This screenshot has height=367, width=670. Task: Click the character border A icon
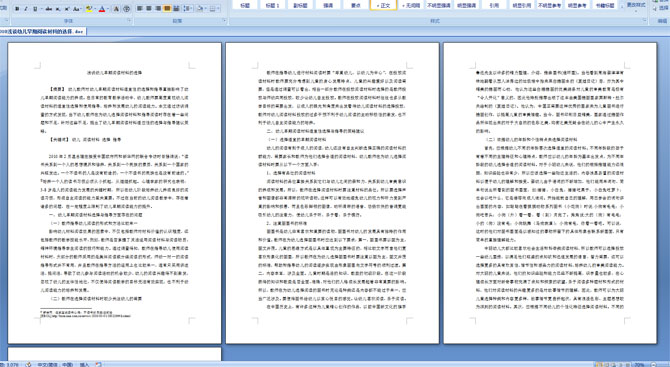pos(116,9)
